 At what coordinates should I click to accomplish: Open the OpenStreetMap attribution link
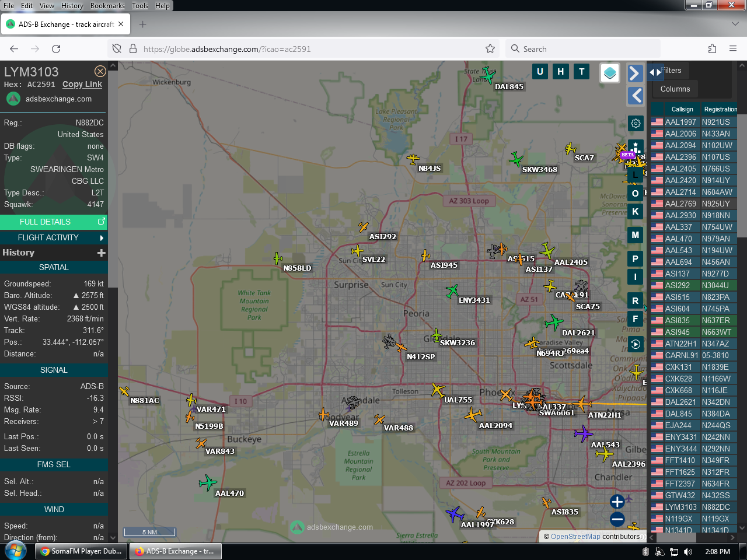tap(575, 537)
